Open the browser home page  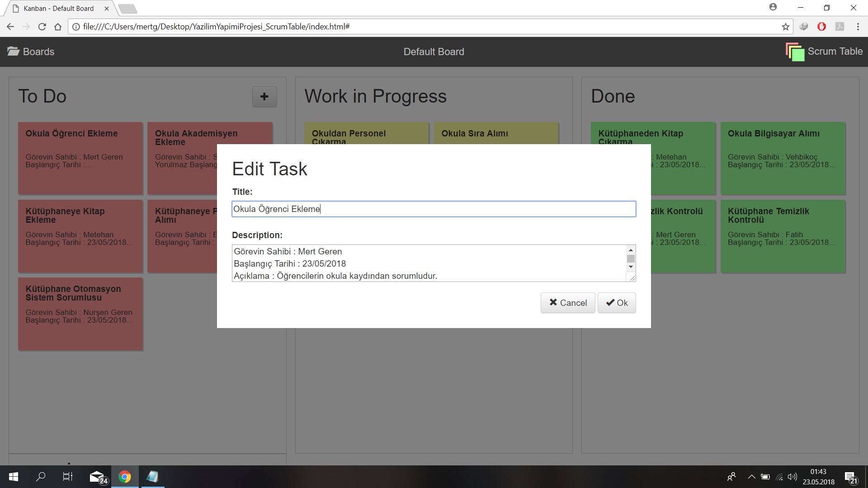(x=58, y=27)
